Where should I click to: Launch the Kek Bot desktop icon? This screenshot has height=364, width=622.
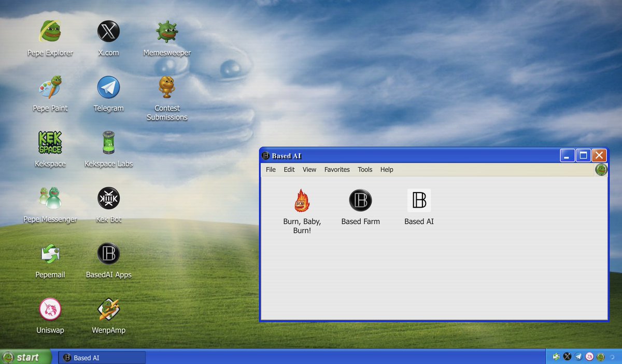[108, 198]
